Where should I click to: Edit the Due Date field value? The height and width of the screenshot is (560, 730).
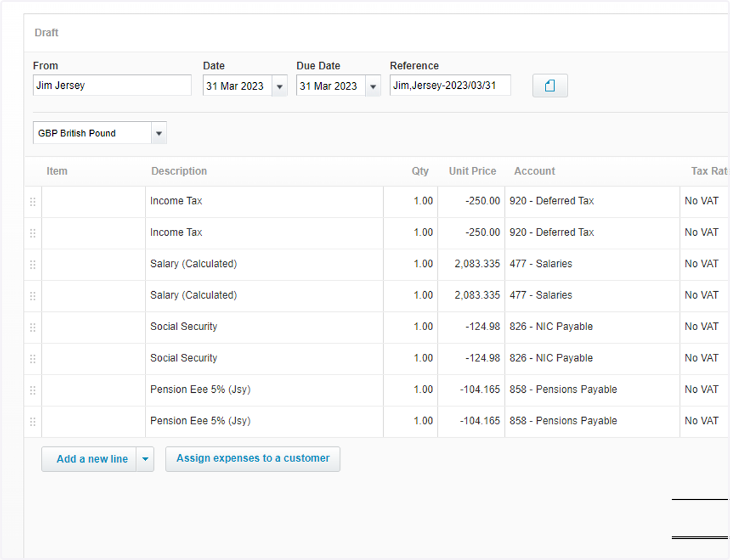(x=331, y=86)
